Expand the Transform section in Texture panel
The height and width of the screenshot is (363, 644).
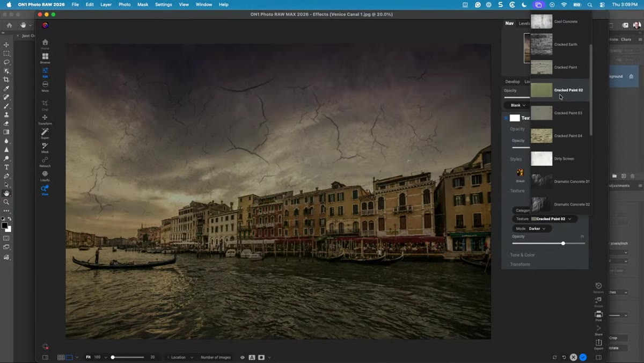tap(520, 264)
